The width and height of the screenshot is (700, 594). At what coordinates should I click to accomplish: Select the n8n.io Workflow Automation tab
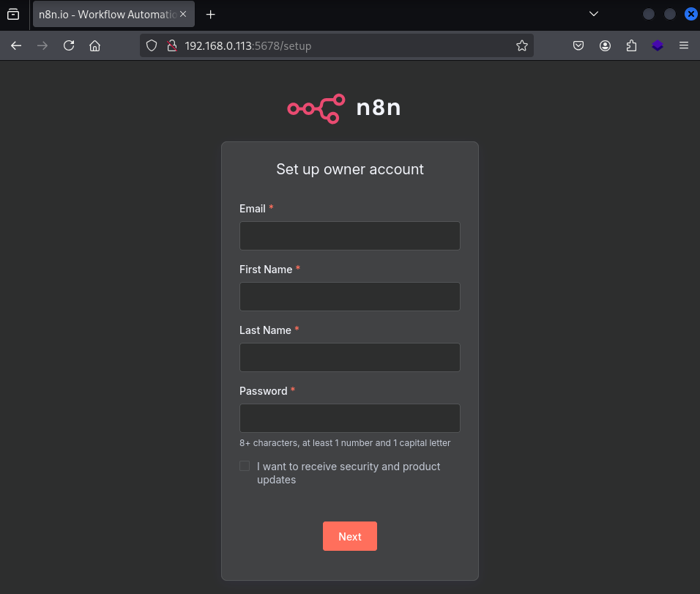click(x=106, y=15)
